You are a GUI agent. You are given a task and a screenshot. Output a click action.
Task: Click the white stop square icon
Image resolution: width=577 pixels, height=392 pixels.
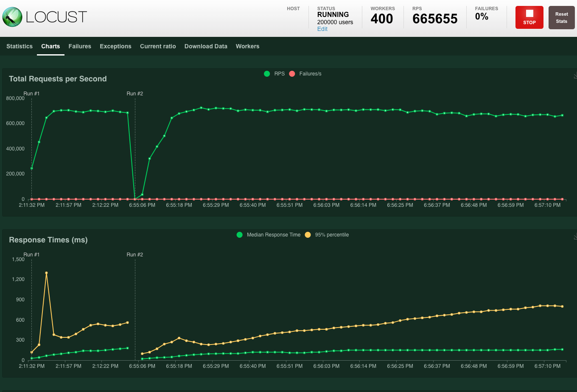point(529,13)
